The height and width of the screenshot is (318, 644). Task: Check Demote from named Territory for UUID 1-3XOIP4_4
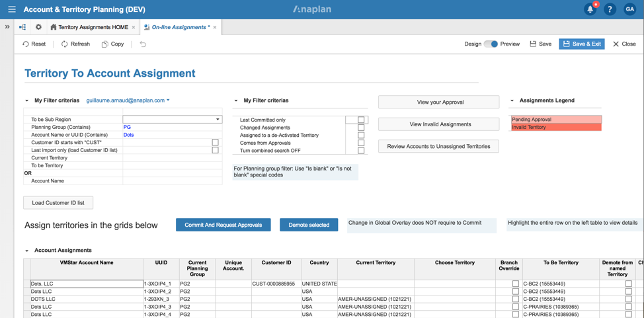pyautogui.click(x=628, y=314)
